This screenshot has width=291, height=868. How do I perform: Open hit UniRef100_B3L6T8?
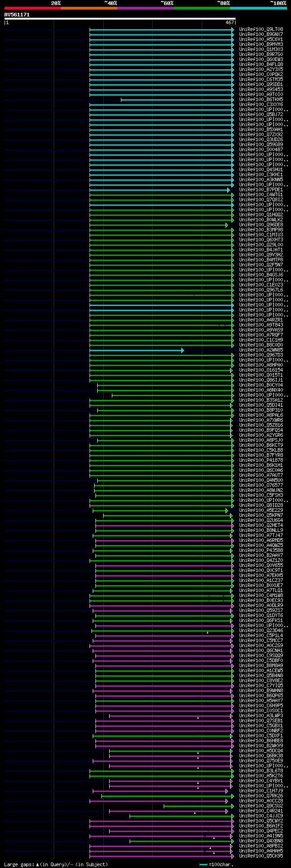261,771
